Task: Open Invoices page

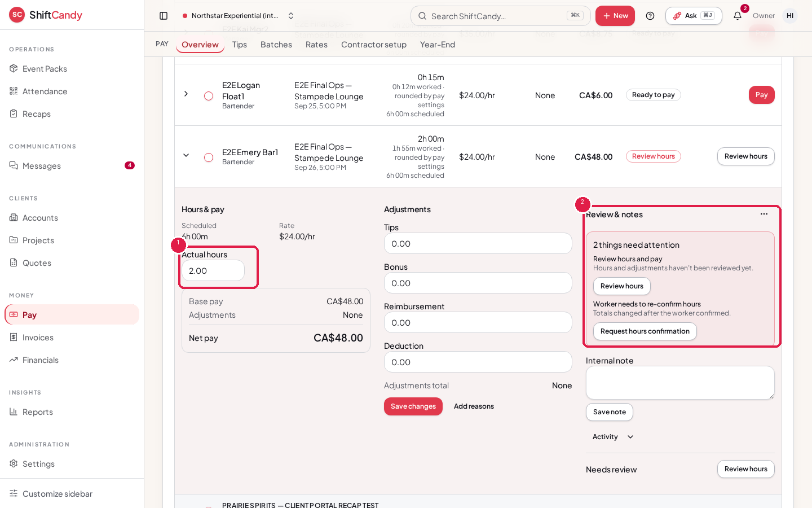Action: (x=72, y=338)
